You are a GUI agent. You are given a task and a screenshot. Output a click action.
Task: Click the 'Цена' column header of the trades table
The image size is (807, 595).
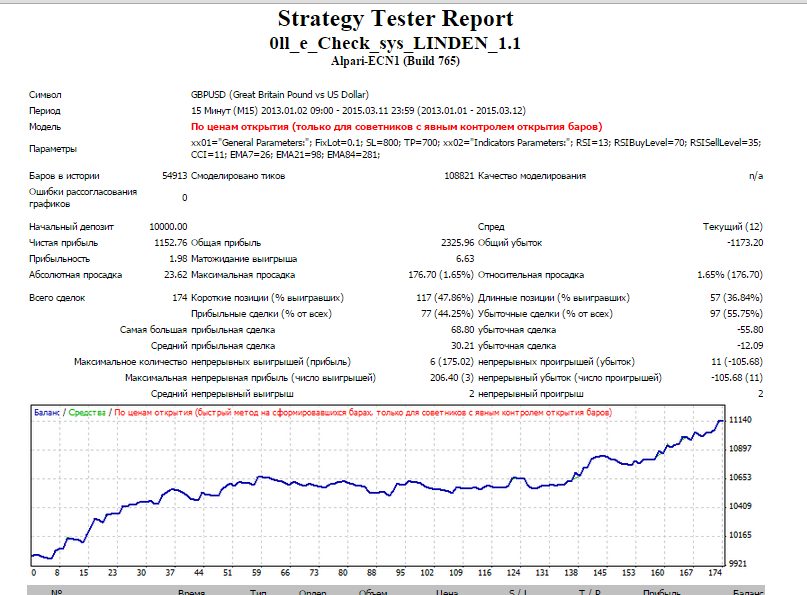pyautogui.click(x=447, y=592)
